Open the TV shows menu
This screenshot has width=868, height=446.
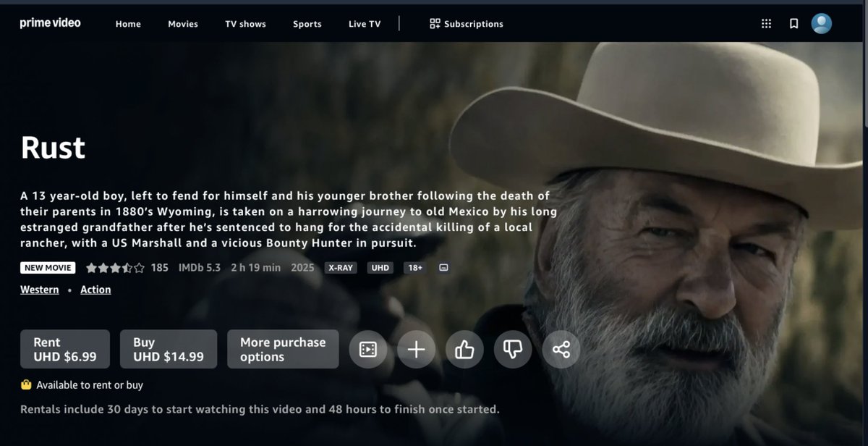click(245, 24)
